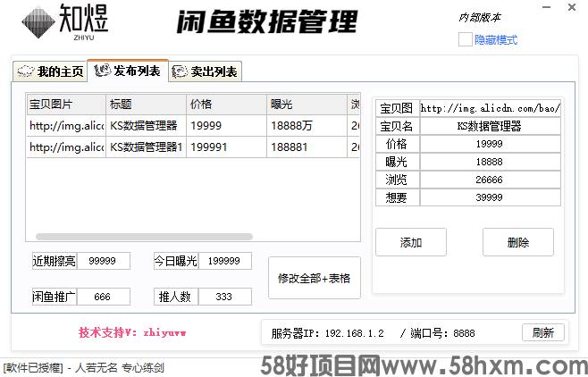Image resolution: width=588 pixels, height=377 pixels.
Task: Click the 修改全部+表格 button
Action: coord(315,278)
